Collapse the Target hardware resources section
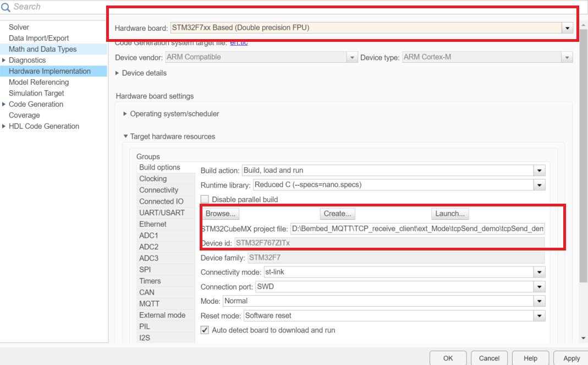The width and height of the screenshot is (588, 365). click(x=124, y=137)
